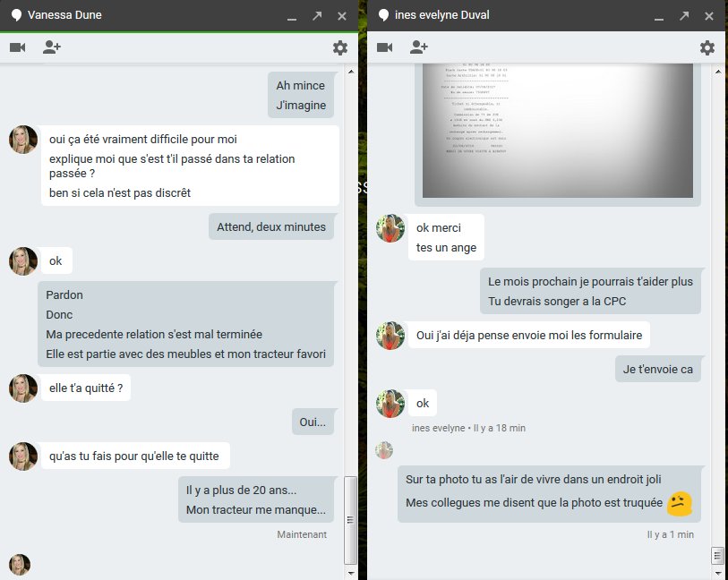Screen dimensions: 728x580
Task: Close the Vanessa Dune conversation
Action: pyautogui.click(x=342, y=16)
